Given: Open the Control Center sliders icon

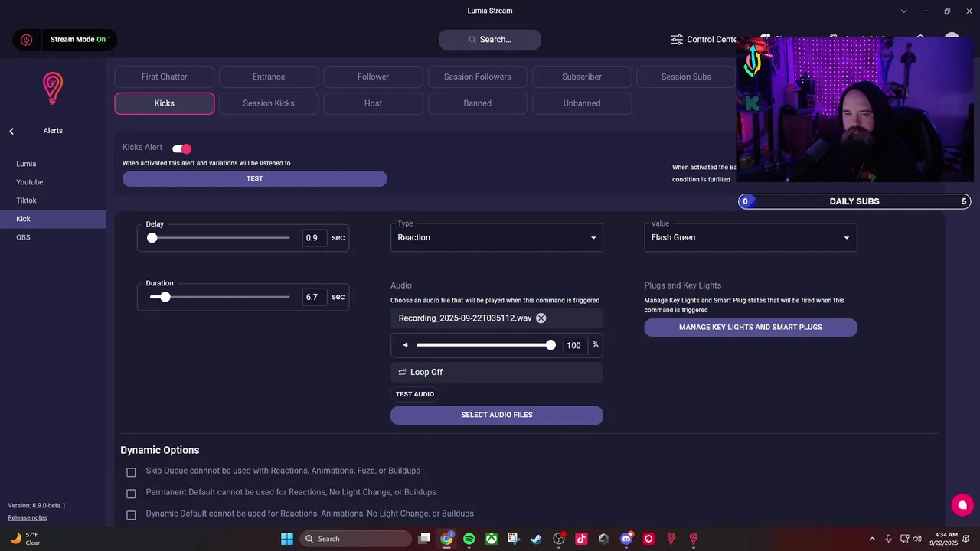Looking at the screenshot, I should coord(677,39).
